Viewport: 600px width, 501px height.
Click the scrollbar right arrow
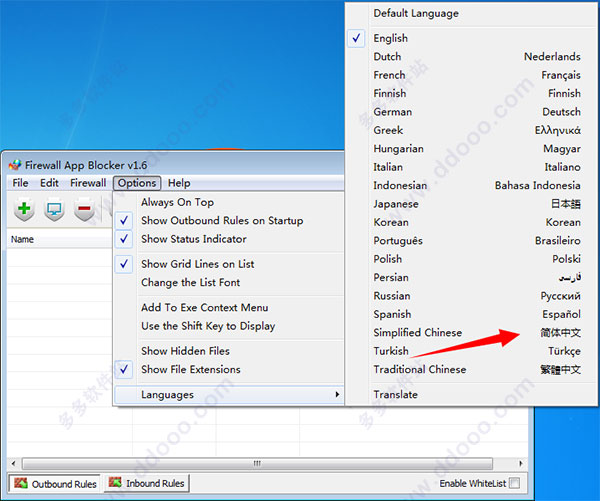[520, 463]
